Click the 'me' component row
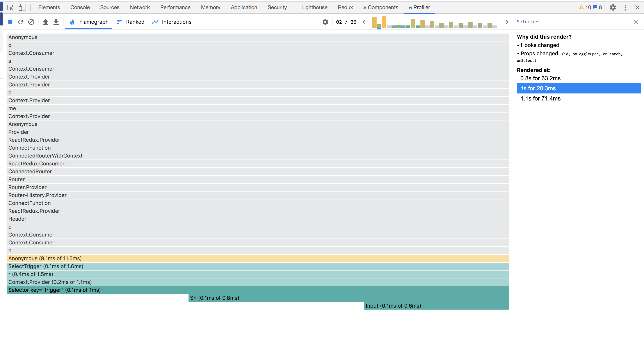Screen dimensions: 644x355 (258, 108)
